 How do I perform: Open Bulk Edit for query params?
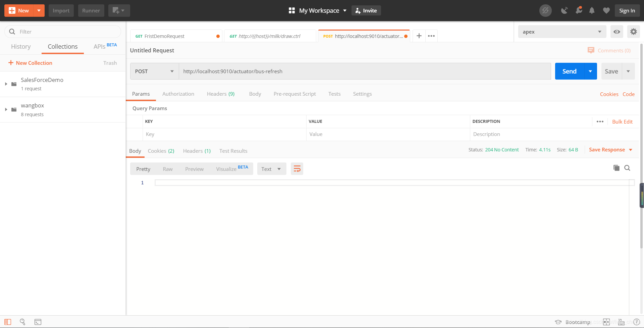pos(622,122)
